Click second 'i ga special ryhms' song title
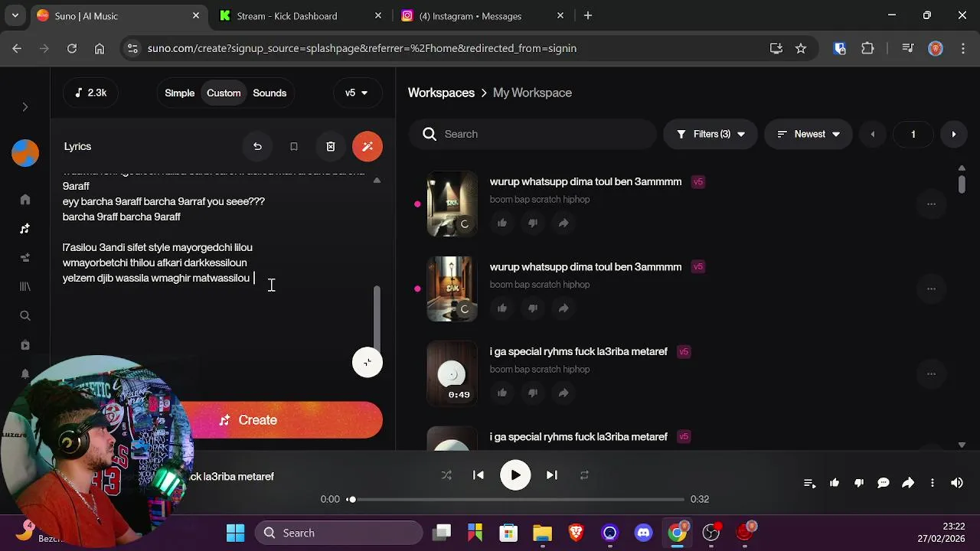 (579, 437)
